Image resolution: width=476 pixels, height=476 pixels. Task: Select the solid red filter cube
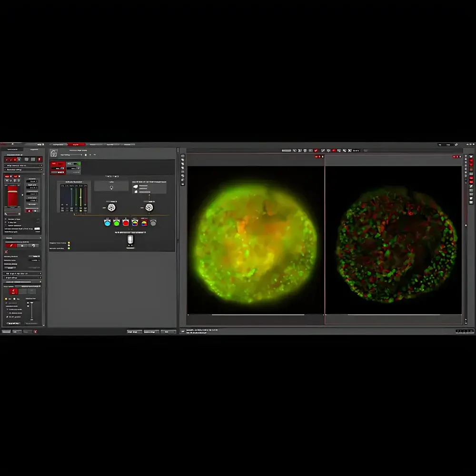click(x=126, y=223)
